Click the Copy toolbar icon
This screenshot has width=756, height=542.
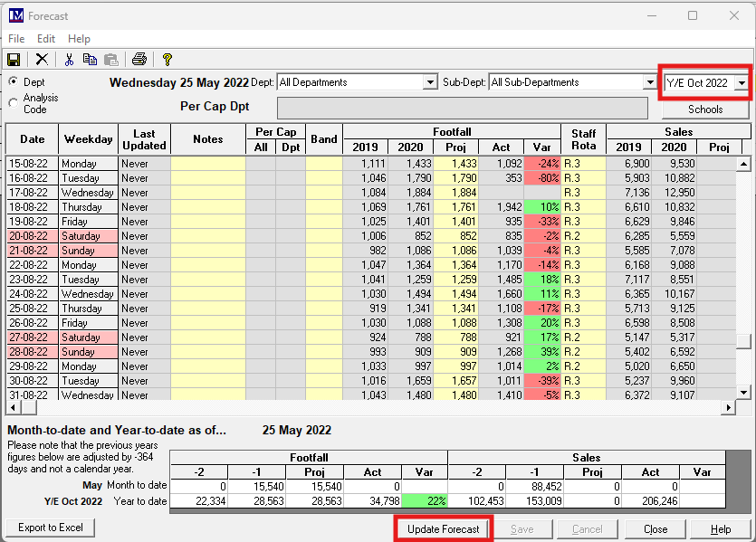[90, 60]
